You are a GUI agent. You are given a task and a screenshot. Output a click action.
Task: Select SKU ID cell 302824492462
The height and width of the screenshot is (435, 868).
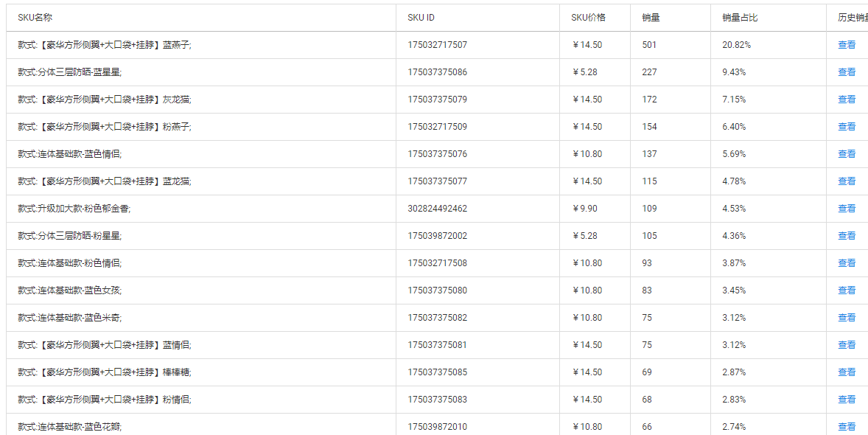click(437, 209)
